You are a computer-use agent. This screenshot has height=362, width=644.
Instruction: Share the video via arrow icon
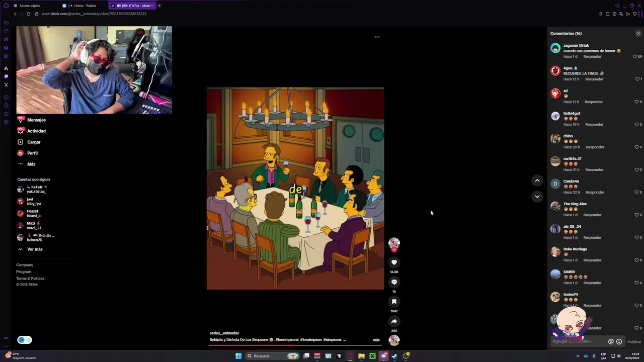(394, 321)
